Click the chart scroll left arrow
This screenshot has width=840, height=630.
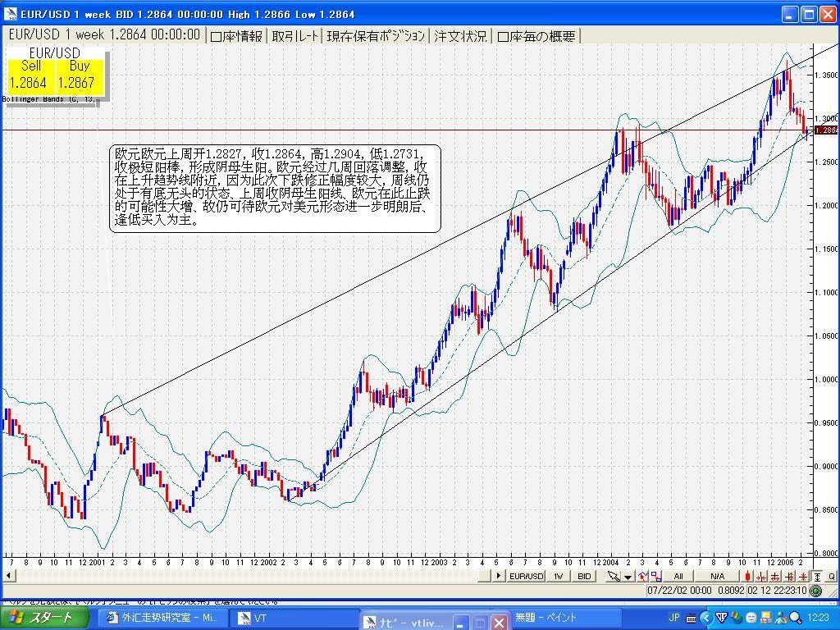[7, 576]
